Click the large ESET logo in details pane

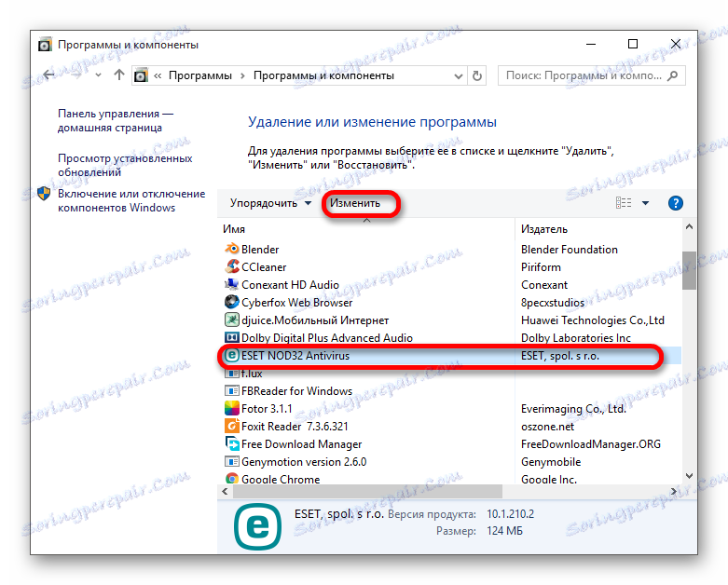point(257,526)
